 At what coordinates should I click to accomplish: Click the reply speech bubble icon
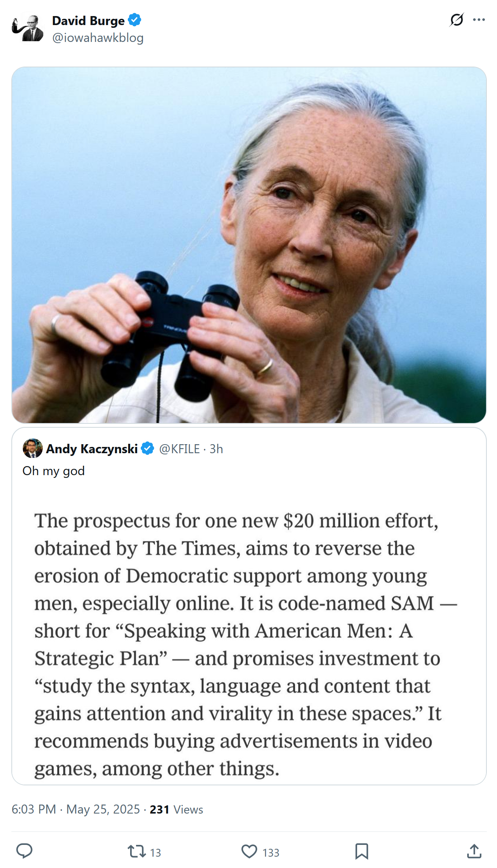[24, 851]
